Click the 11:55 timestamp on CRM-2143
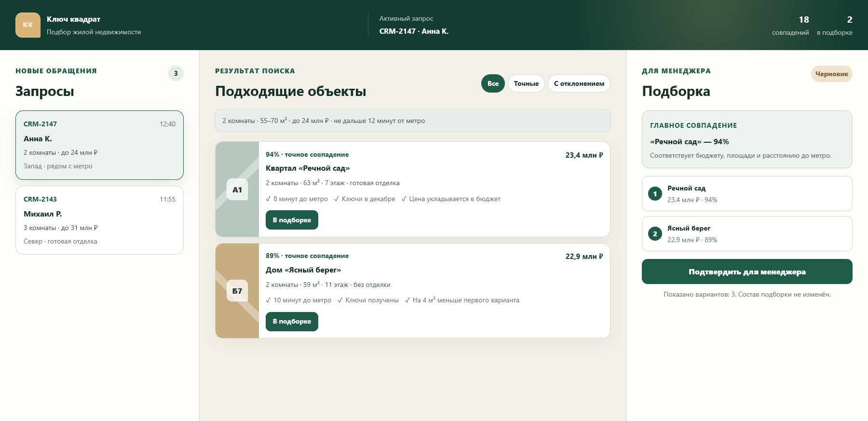The height and width of the screenshot is (421, 868). coord(167,199)
